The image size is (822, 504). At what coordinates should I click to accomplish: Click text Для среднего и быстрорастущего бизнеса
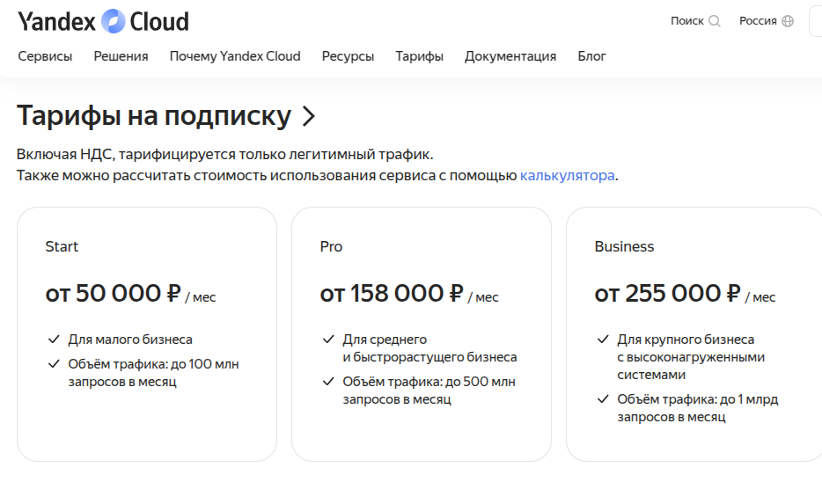429,348
